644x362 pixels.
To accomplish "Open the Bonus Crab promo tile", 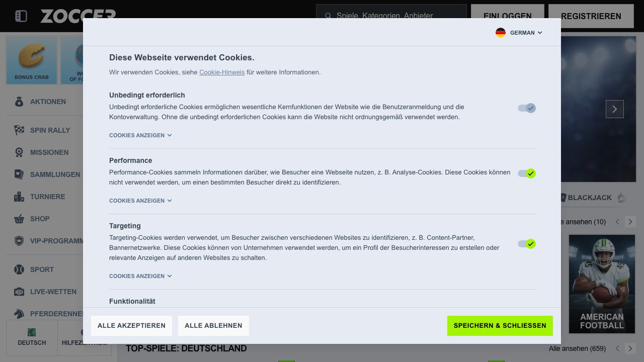I will pyautogui.click(x=32, y=60).
